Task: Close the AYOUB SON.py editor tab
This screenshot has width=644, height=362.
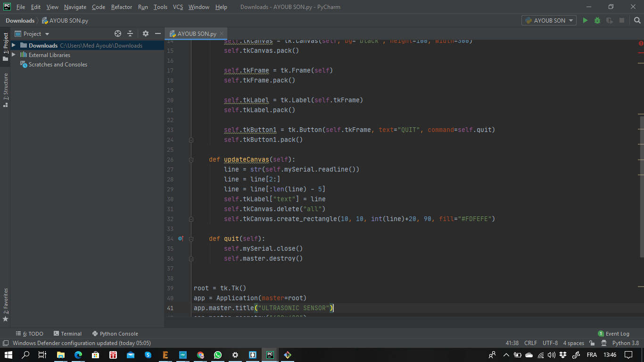Action: point(222,33)
